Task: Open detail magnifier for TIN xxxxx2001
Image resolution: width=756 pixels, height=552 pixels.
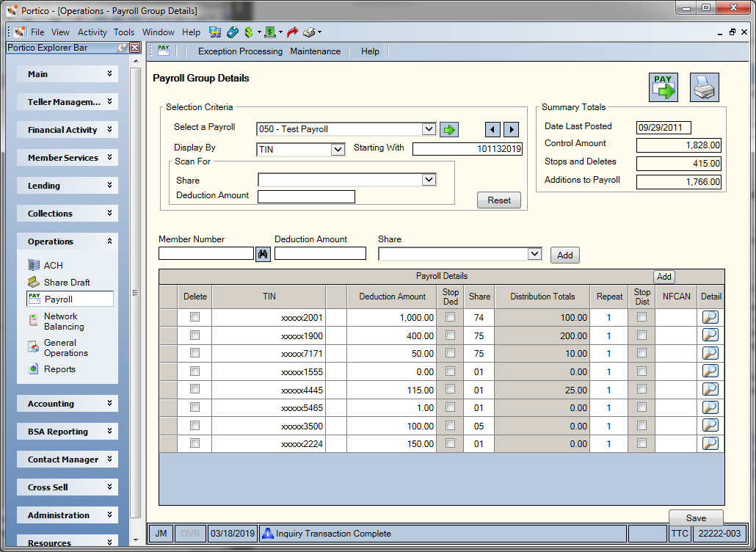Action: 710,317
